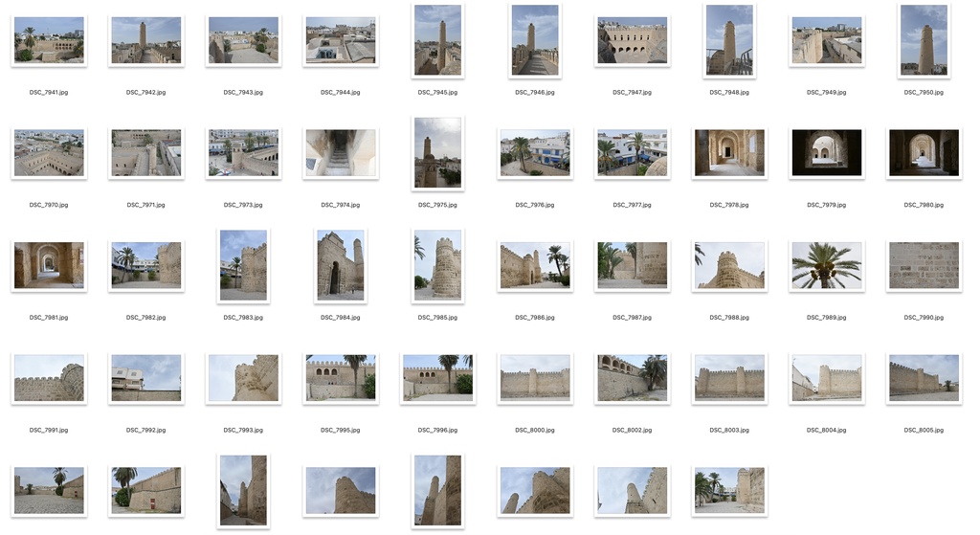
Task: Select the label DSC_7987.jpg
Action: [632, 318]
